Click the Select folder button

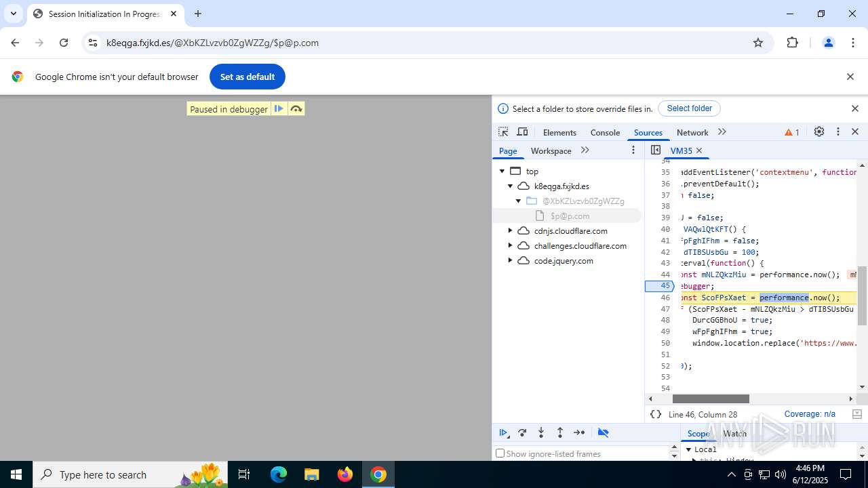[689, 108]
